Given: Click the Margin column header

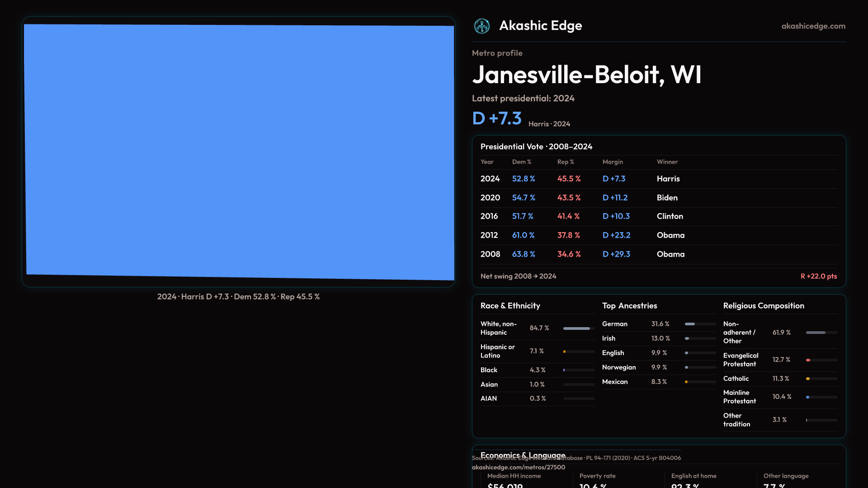Looking at the screenshot, I should pyautogui.click(x=612, y=162).
